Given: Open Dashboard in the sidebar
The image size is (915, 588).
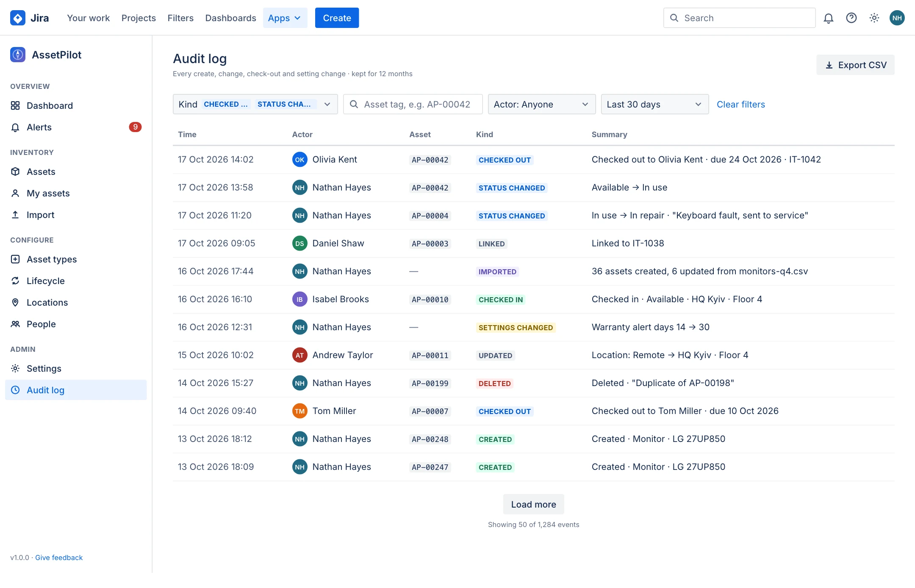Looking at the screenshot, I should click(76, 105).
